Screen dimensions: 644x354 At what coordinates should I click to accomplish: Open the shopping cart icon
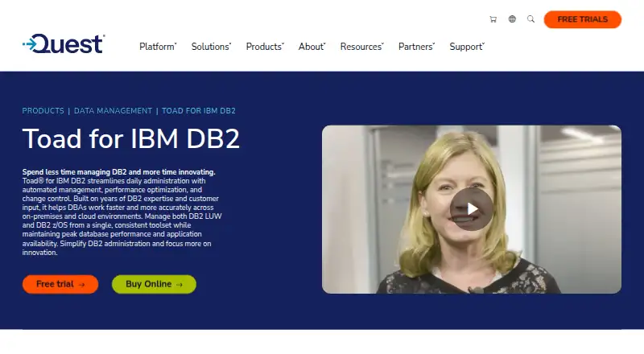[493, 19]
